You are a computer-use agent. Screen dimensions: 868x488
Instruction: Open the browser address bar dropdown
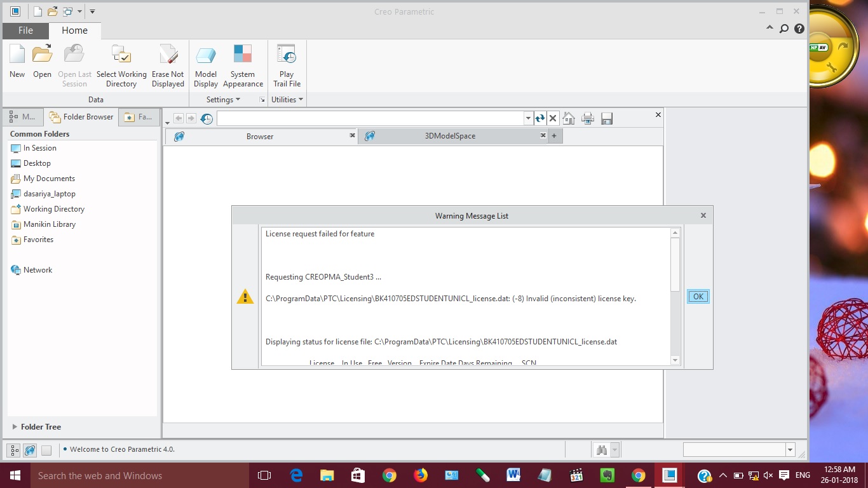[x=528, y=118]
